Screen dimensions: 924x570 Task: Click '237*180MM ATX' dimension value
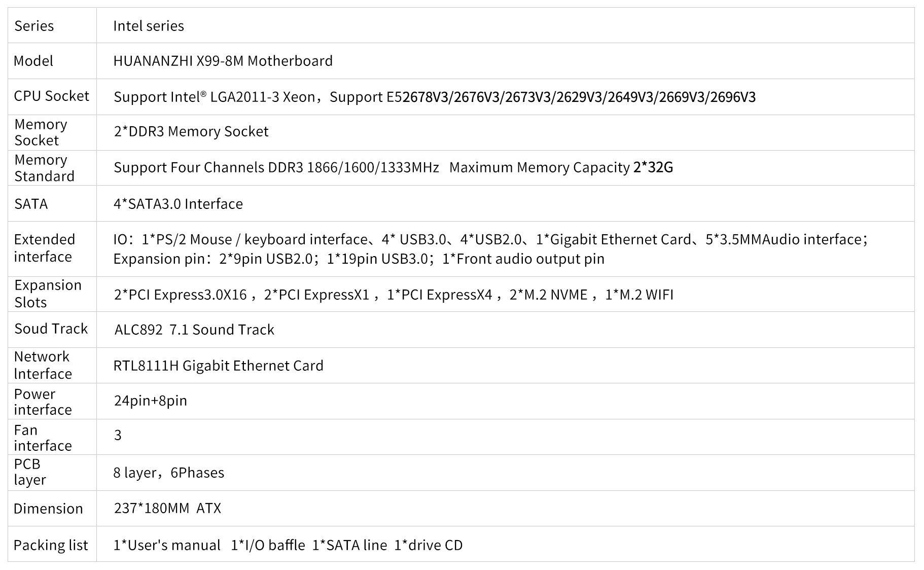click(x=167, y=508)
